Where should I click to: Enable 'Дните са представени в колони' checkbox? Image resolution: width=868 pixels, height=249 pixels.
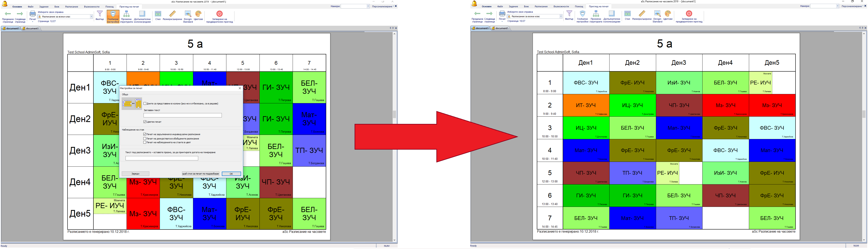[x=145, y=104]
